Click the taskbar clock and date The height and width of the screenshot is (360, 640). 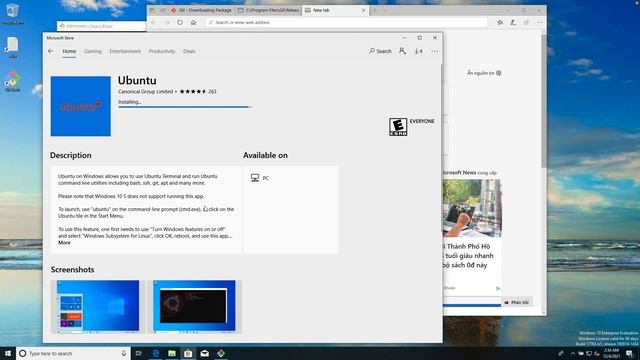coord(611,353)
